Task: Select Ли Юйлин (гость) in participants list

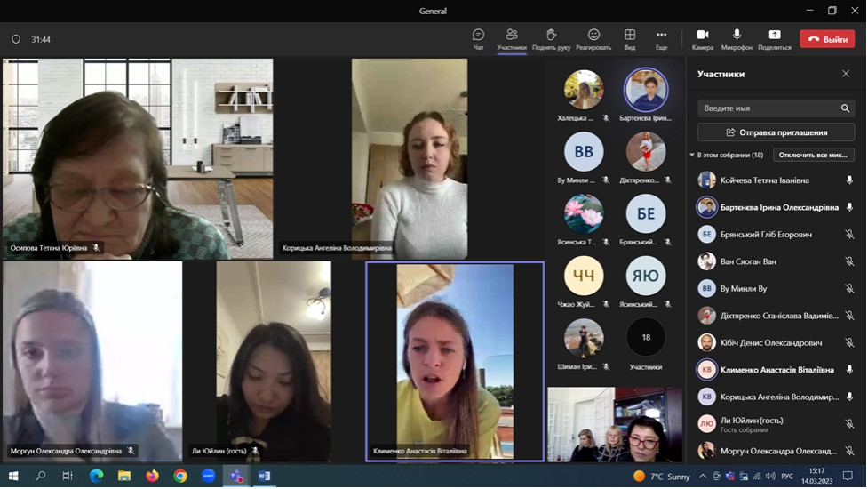Action: [776, 424]
